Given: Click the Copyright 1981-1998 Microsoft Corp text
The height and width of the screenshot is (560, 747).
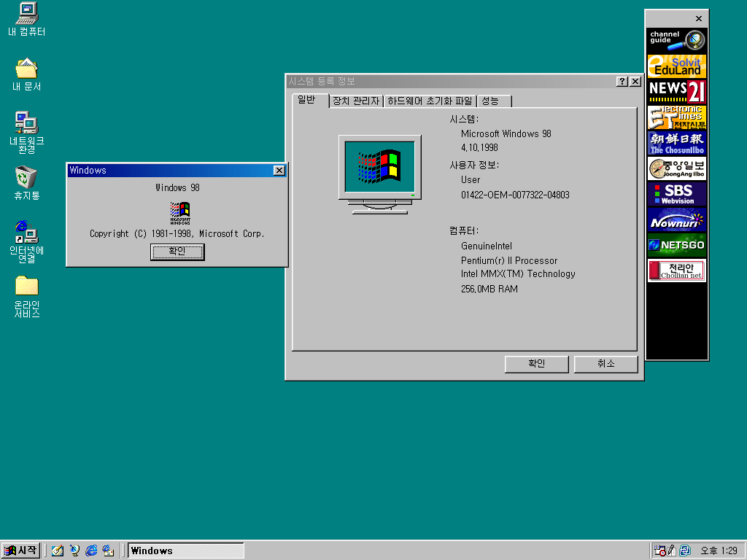Looking at the screenshot, I should coord(177,234).
